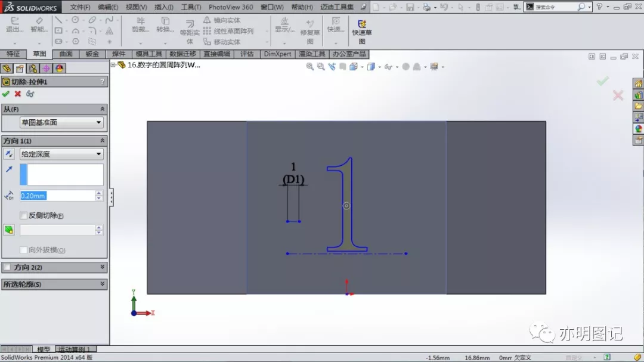Select the spline sketch tool
The width and height of the screenshot is (644, 362).
pyautogui.click(x=109, y=20)
